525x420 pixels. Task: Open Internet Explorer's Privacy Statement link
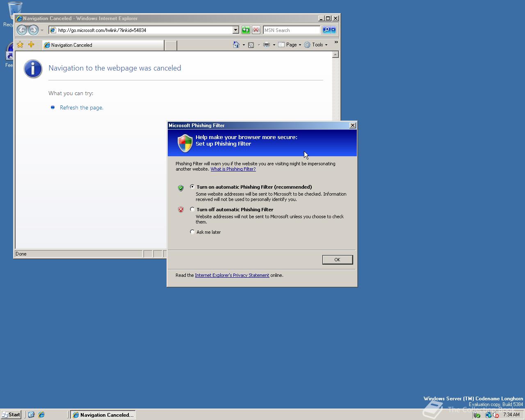point(232,275)
